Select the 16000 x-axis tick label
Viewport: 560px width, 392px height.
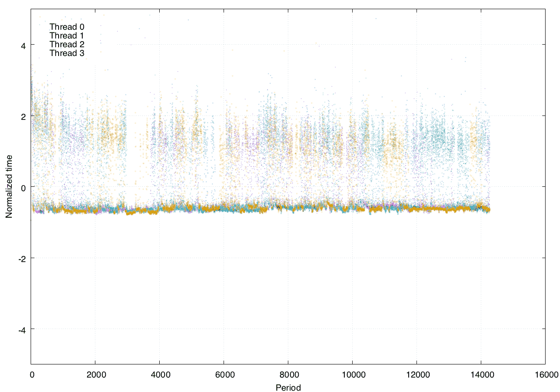click(545, 374)
